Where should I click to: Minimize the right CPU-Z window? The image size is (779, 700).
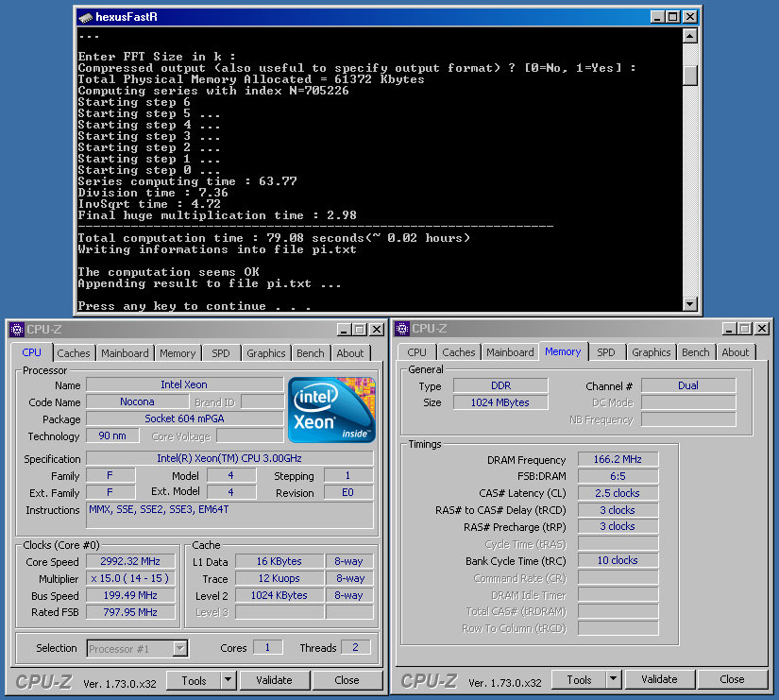(729, 329)
